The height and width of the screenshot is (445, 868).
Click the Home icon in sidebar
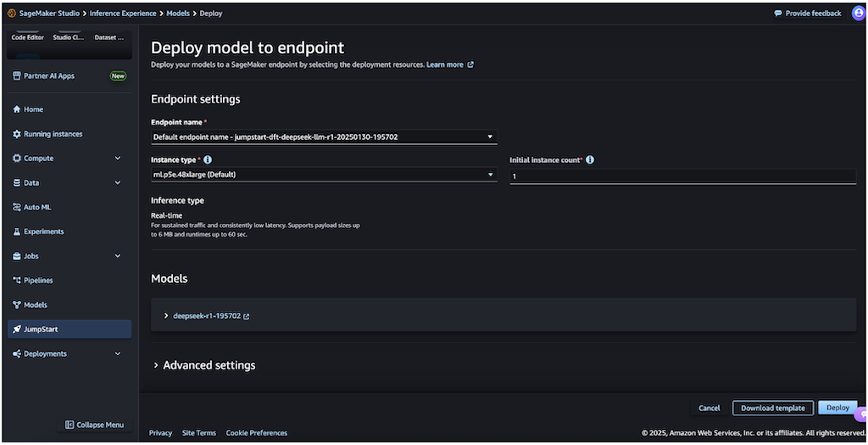(x=17, y=109)
